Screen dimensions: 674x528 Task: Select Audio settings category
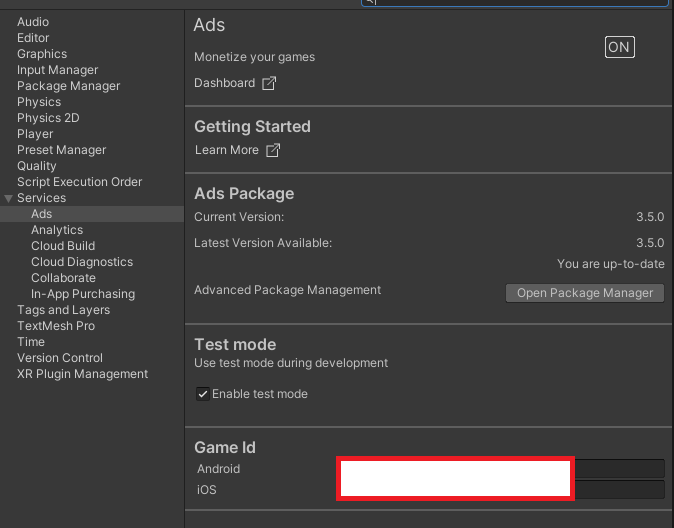(x=33, y=22)
